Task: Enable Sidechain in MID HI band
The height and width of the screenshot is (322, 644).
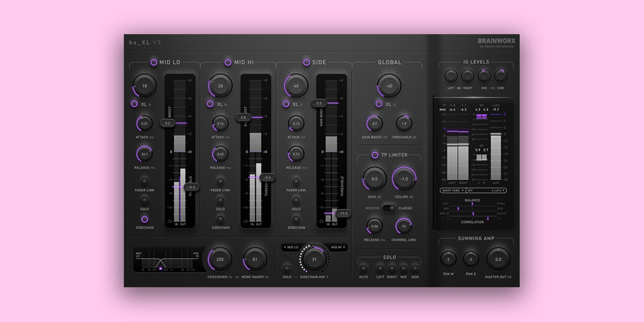Action: pos(220,219)
